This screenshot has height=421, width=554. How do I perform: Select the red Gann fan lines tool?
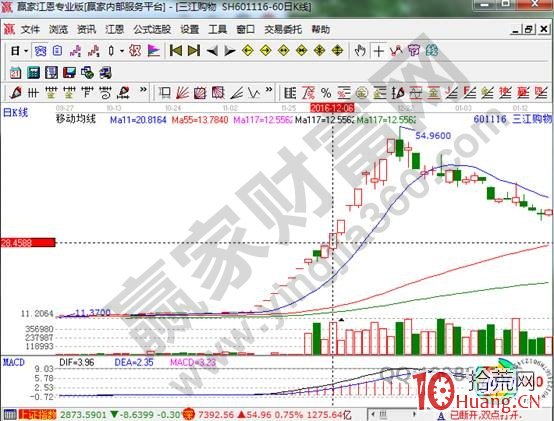[183, 93]
